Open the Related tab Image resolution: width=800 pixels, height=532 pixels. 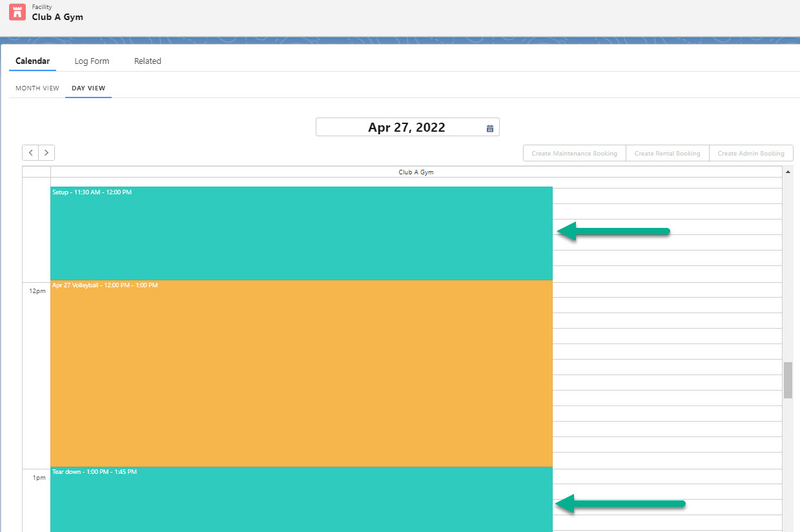tap(147, 61)
